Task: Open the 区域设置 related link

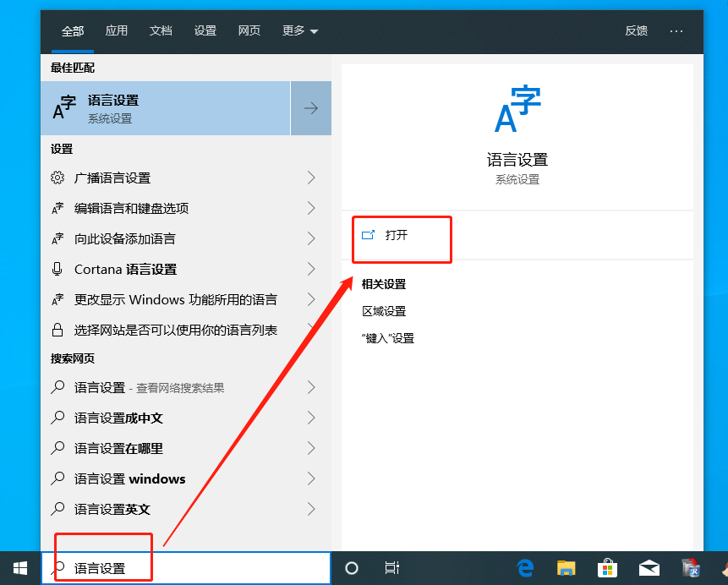Action: (384, 311)
